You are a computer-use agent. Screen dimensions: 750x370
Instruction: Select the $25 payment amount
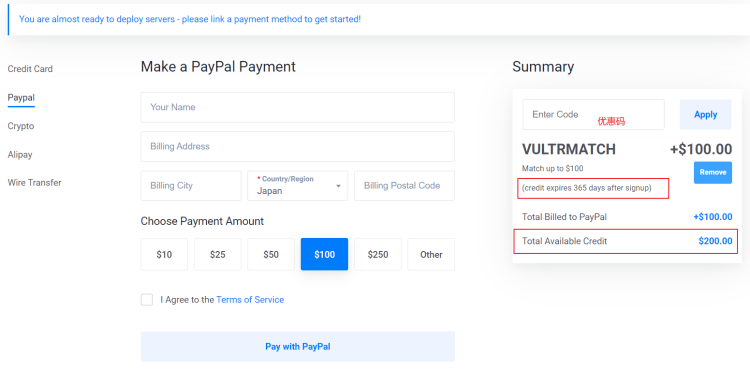(218, 254)
